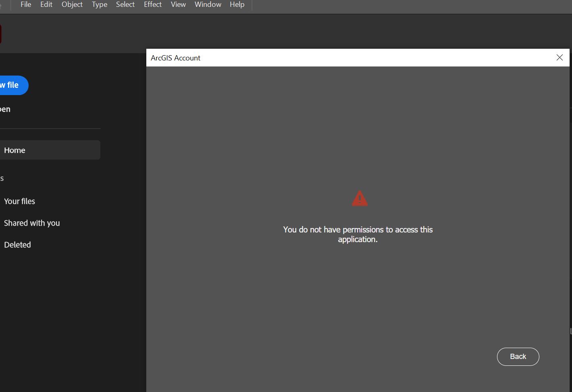Select Home in the sidebar
The image size is (572, 392).
[50, 150]
